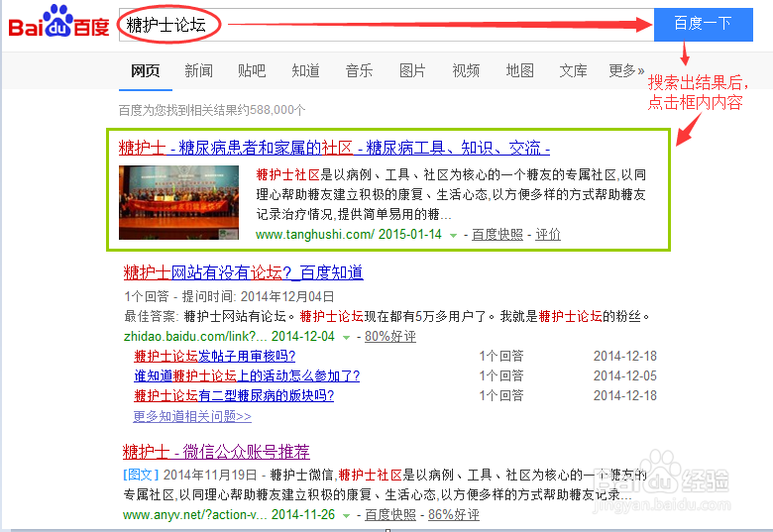The width and height of the screenshot is (773, 532).
Task: Open the 视频 tab
Action: click(466, 71)
